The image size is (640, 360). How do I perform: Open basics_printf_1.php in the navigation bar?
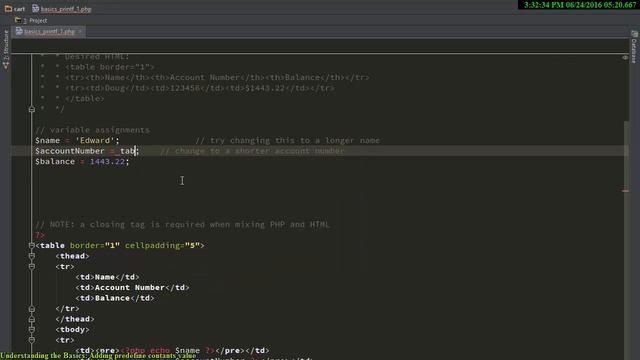66,9
